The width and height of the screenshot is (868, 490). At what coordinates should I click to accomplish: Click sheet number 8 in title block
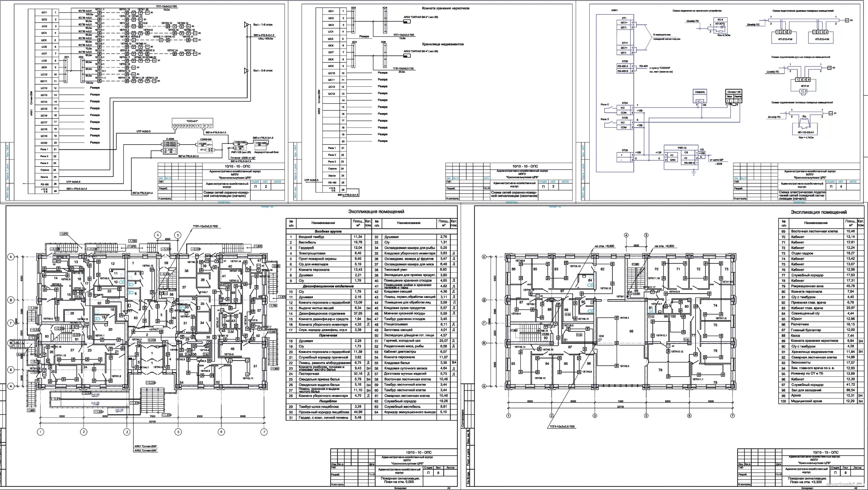click(x=438, y=472)
